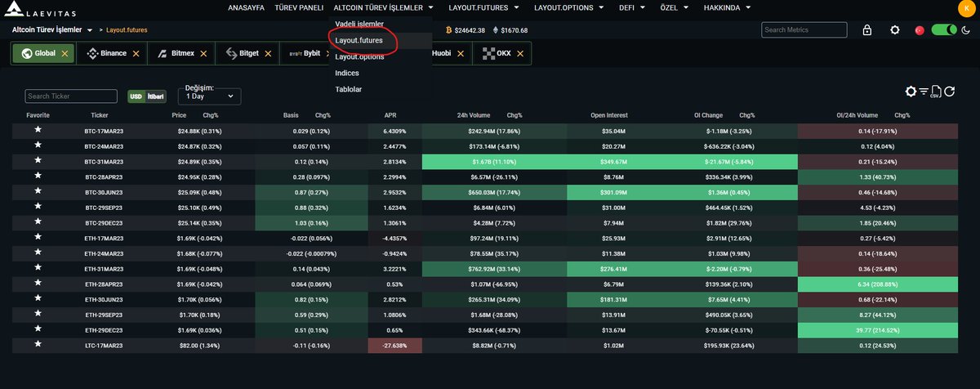Choose Tablolar from the dropdown menu
Screen dimensions: 980x389
click(x=348, y=89)
